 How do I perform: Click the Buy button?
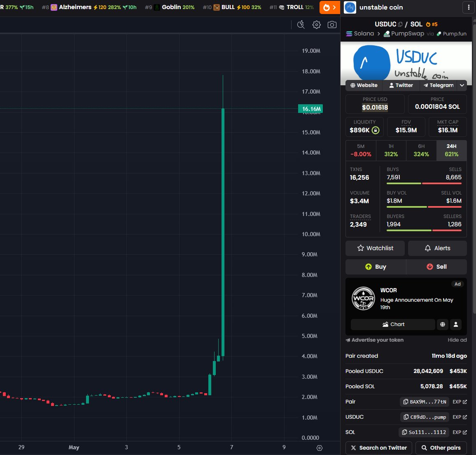[376, 267]
